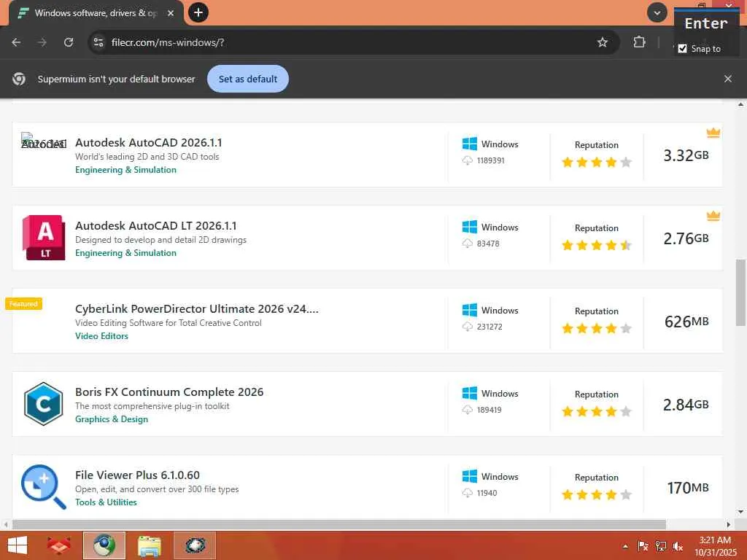Click Engineering & Simulation category under AutoCAD 2026.1.1
This screenshot has height=560, width=747.
coord(125,170)
